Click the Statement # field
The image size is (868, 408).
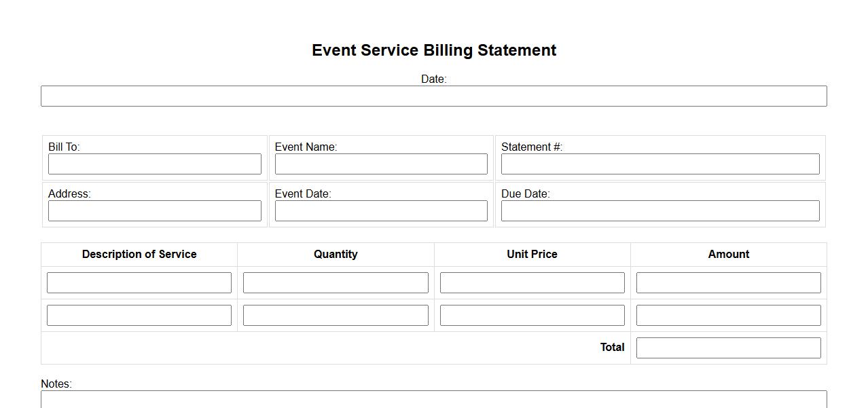(x=659, y=164)
